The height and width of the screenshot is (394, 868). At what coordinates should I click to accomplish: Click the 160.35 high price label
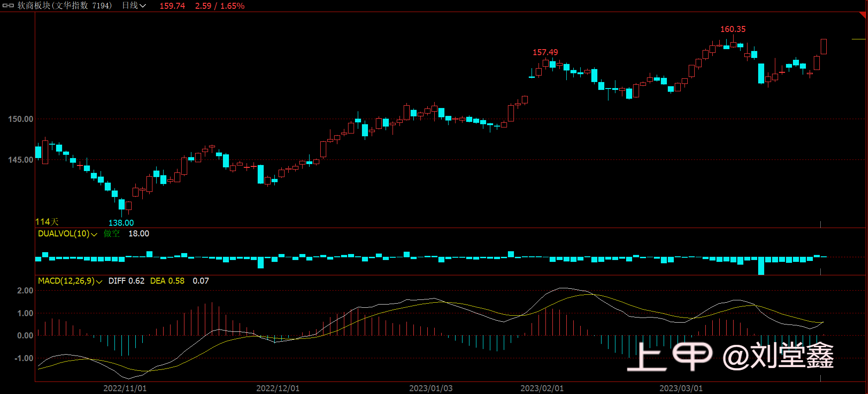tap(733, 29)
